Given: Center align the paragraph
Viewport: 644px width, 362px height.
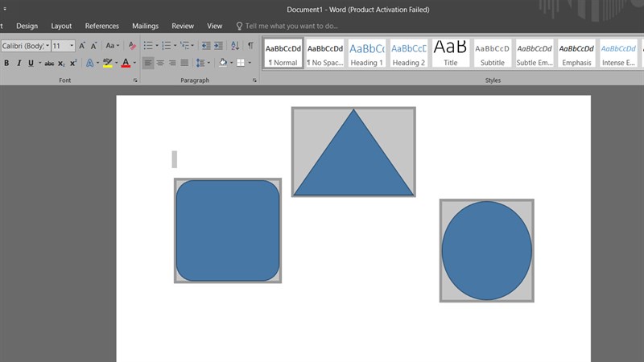Looking at the screenshot, I should point(160,63).
